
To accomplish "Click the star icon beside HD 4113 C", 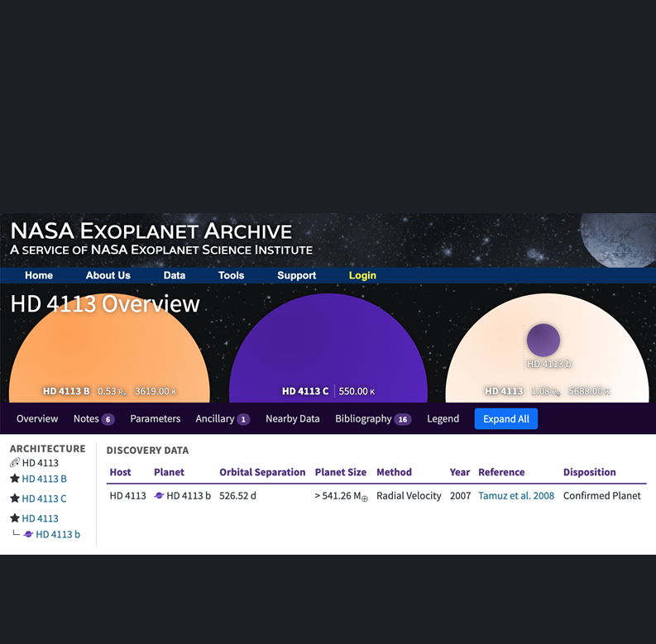I will click(15, 499).
